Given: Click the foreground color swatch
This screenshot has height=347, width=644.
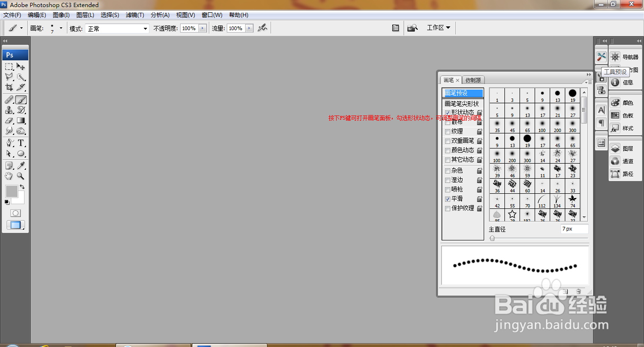Looking at the screenshot, I should click(x=12, y=191).
